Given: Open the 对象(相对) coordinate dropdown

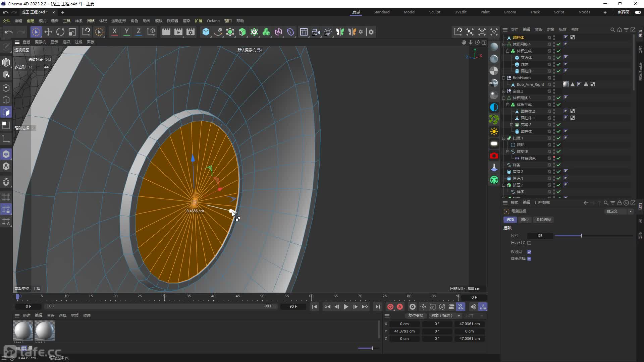Looking at the screenshot, I should (445, 315).
